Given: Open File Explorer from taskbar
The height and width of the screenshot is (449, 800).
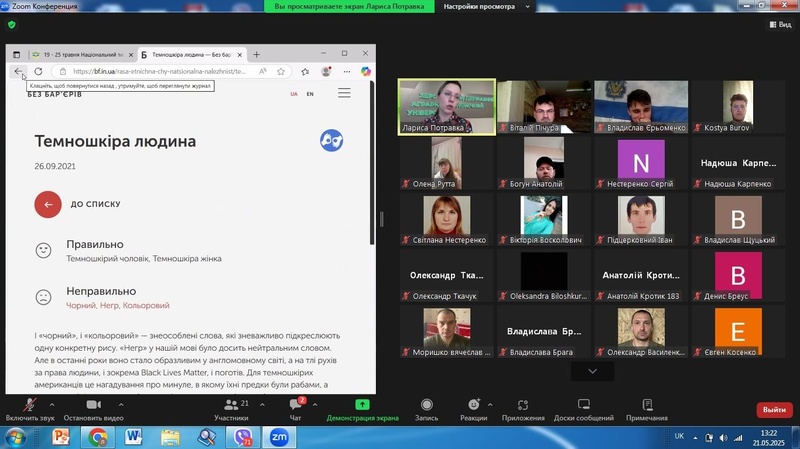Looking at the screenshot, I should [170, 437].
